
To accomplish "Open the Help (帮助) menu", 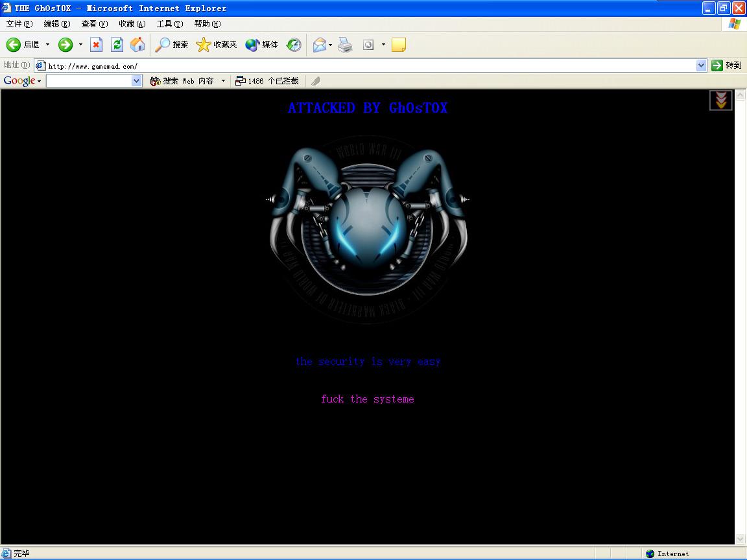I will (x=207, y=24).
